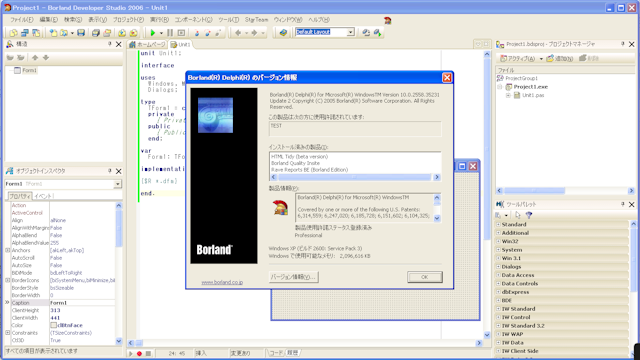The height and width of the screenshot is (360, 640).
Task: Click the Open file folder toolbar icon
Action: (64, 33)
